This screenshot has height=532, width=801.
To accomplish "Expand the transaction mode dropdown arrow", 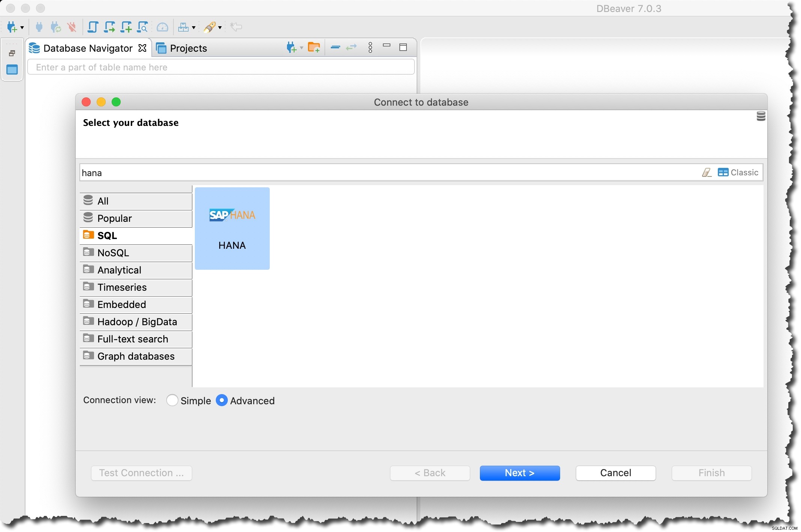I will [x=194, y=27].
